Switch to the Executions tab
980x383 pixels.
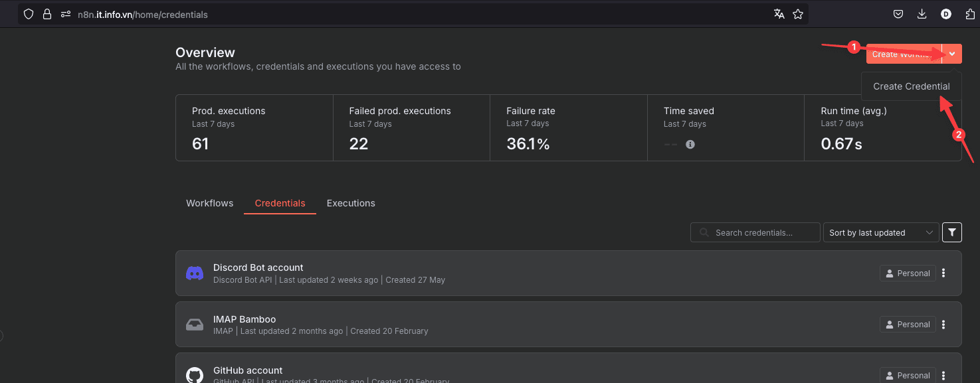(x=351, y=203)
